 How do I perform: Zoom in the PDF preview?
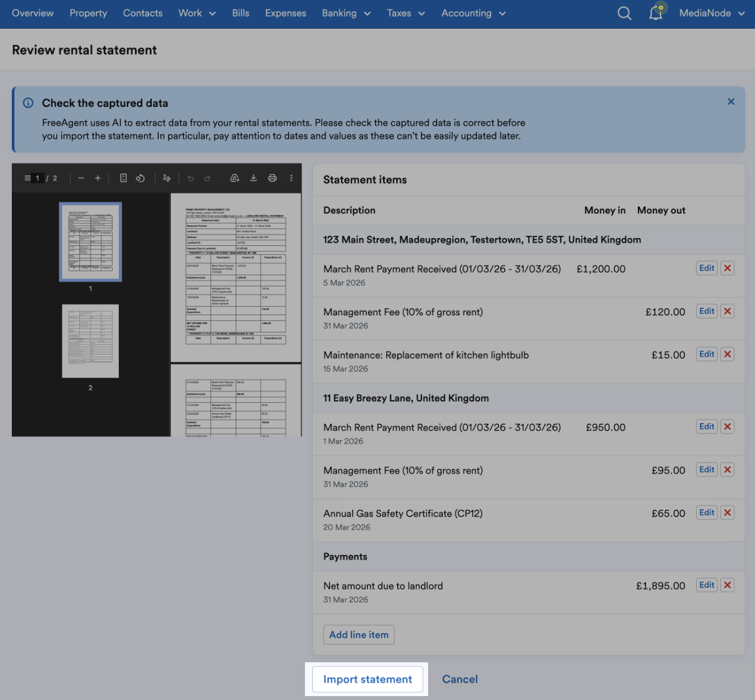(98, 178)
